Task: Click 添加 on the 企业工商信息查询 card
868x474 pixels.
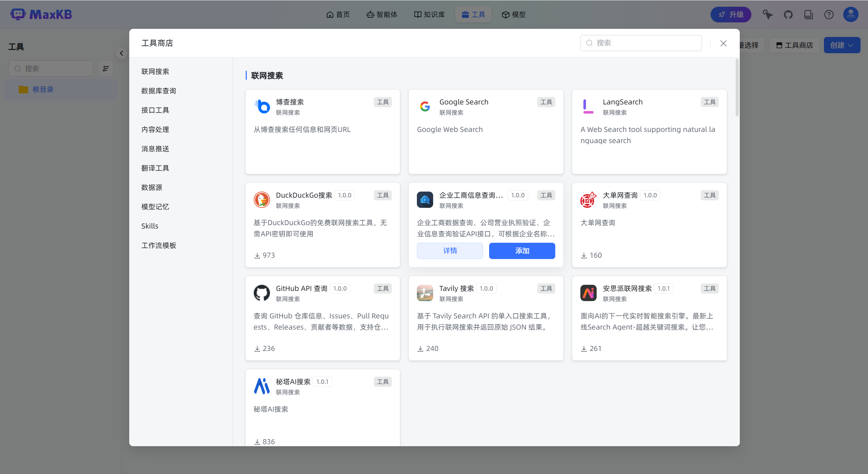Action: [x=522, y=251]
